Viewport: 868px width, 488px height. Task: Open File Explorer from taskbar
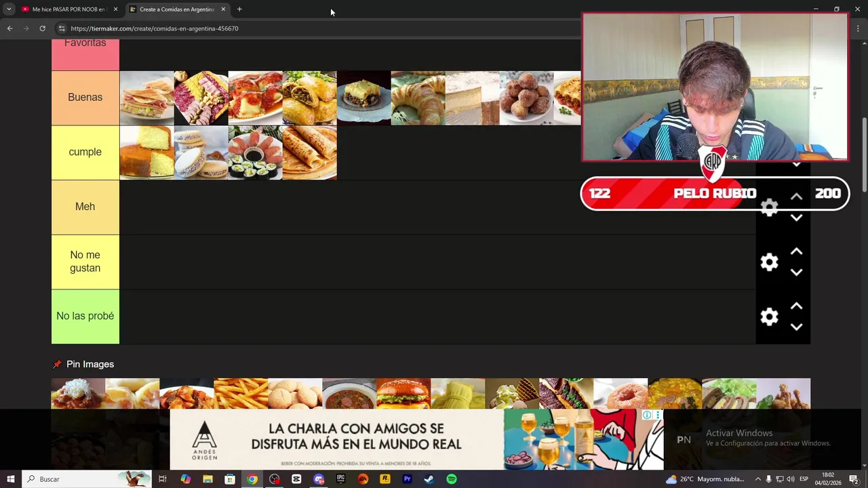(x=208, y=479)
